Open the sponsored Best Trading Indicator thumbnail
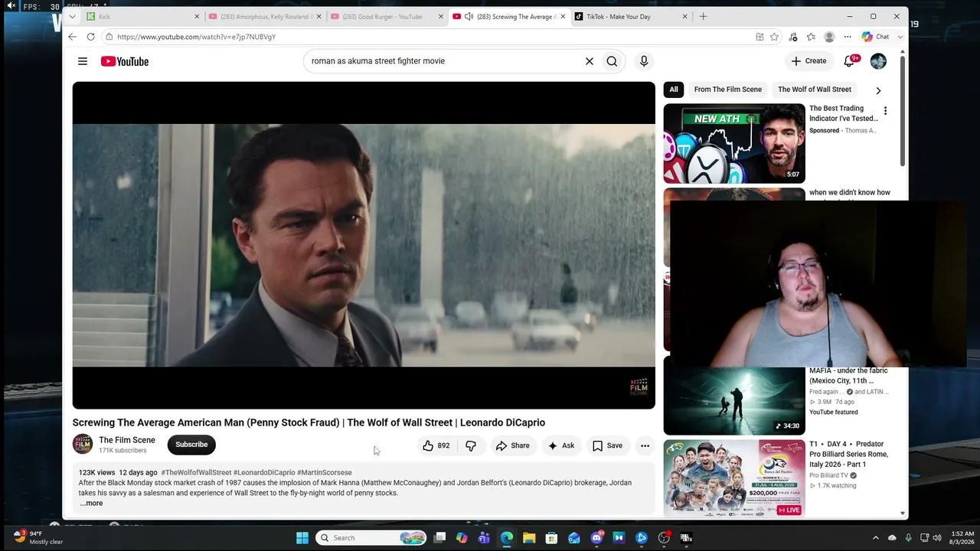This screenshot has width=980, height=551. (734, 143)
